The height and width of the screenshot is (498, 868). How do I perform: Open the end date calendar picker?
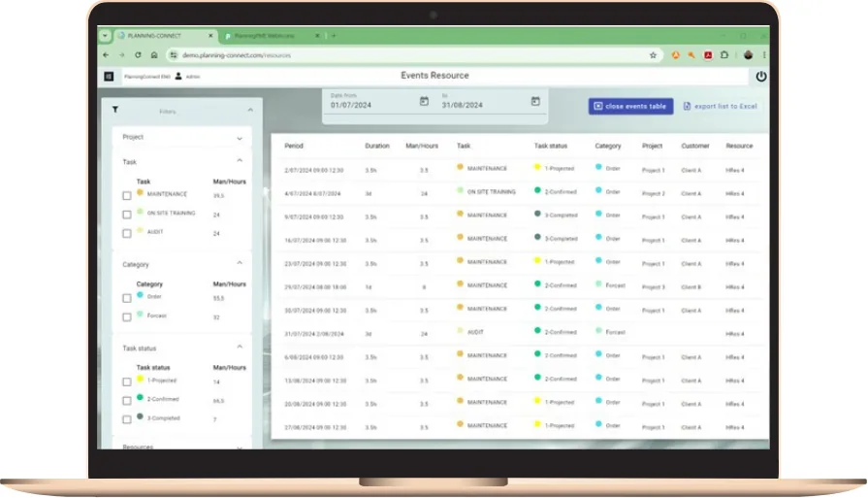click(x=535, y=101)
